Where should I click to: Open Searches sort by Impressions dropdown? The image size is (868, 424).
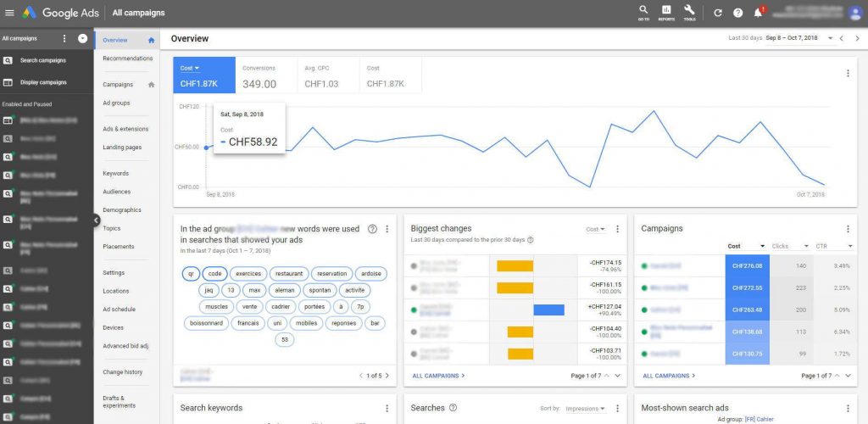(x=585, y=409)
